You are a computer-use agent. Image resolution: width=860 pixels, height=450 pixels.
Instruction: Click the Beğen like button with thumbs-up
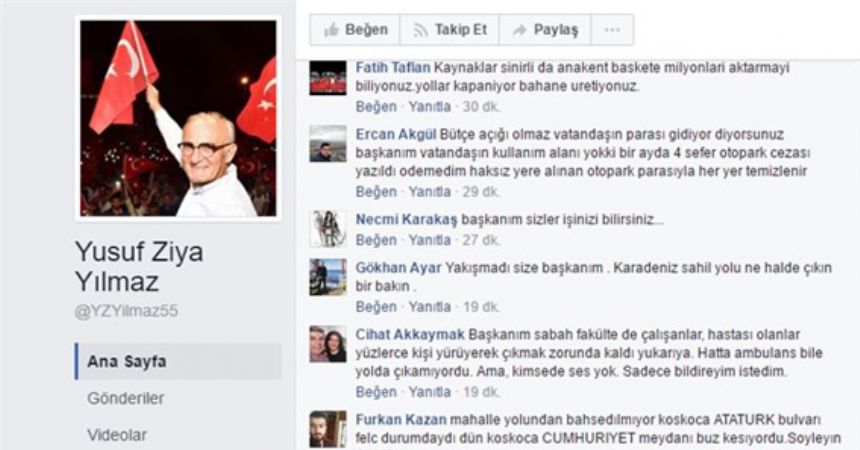coord(355,30)
